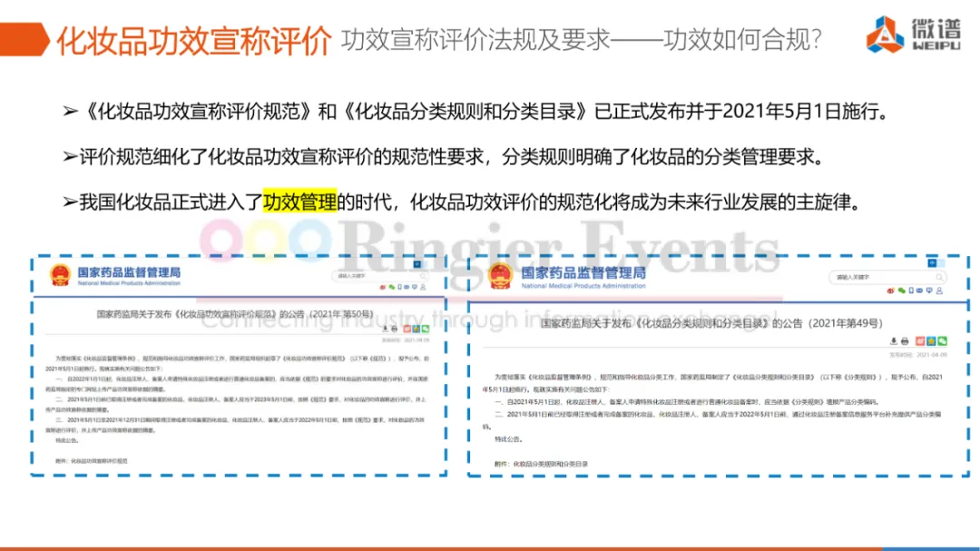Click the publish date 2021-04-09 on the 第49号 page
This screenshot has height=551, width=980.
pyautogui.click(x=931, y=355)
